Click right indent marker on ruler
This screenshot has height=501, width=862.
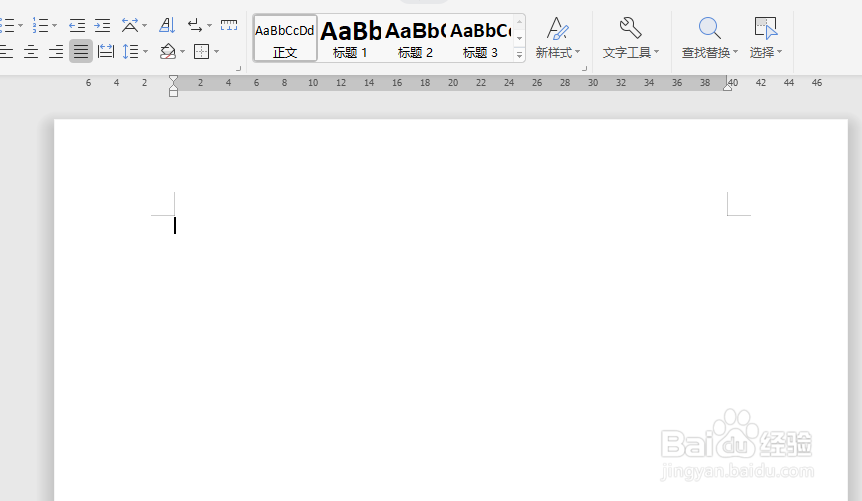727,86
